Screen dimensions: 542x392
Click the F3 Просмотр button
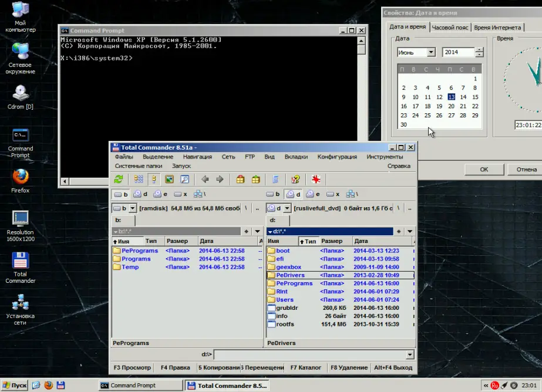[132, 368]
